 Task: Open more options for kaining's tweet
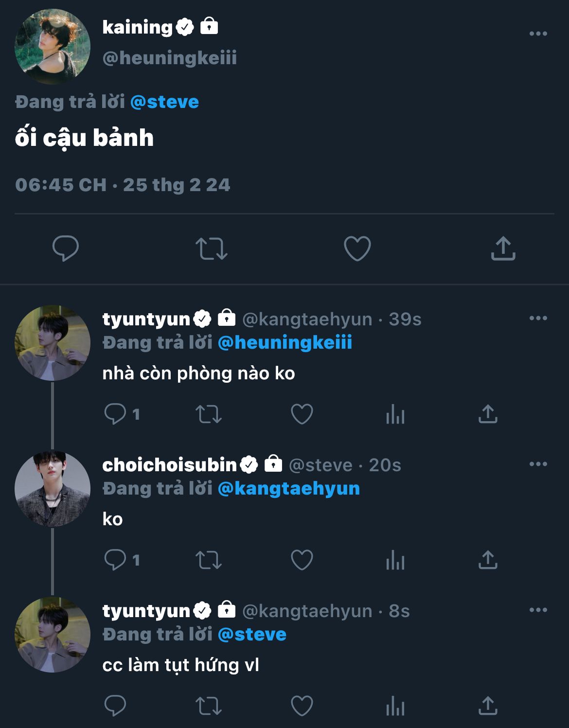tap(538, 34)
